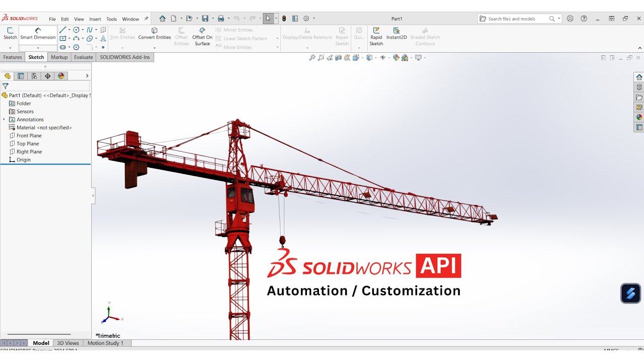The image size is (644, 362).
Task: Open the Options gear icon
Action: (x=306, y=19)
